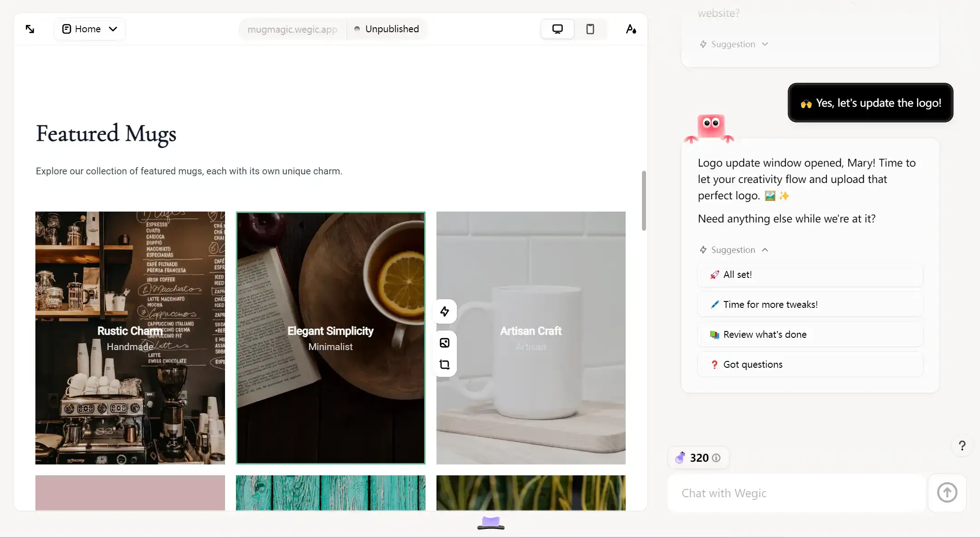
Task: Select 'Got questions' menu option
Action: coord(811,365)
